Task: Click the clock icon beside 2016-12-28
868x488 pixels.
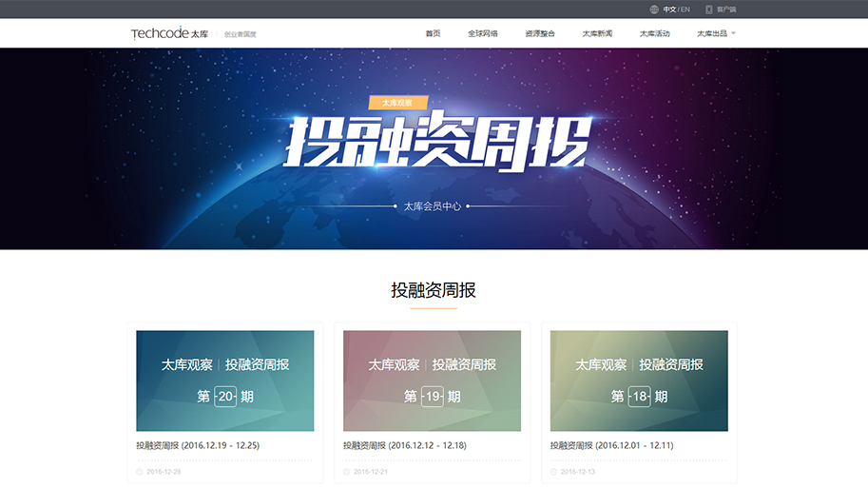Action: (x=140, y=472)
